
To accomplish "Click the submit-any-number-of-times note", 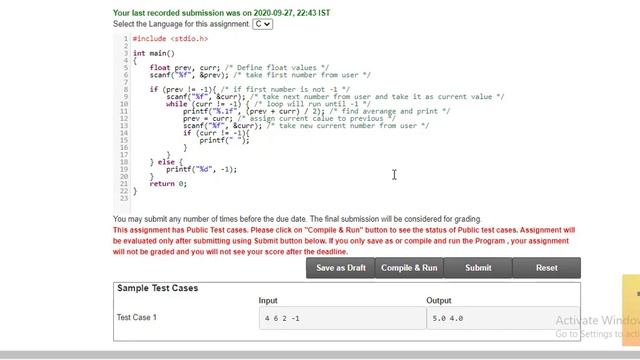I will pyautogui.click(x=297, y=219).
